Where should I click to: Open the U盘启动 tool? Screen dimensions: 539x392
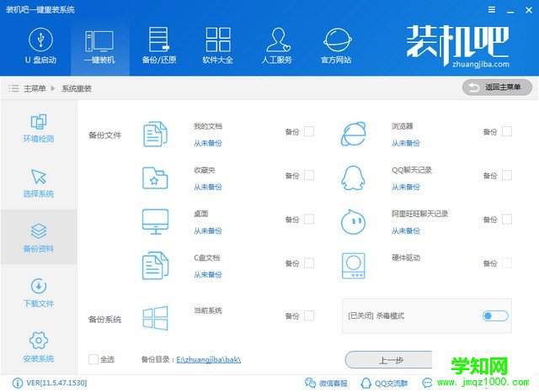coord(40,45)
